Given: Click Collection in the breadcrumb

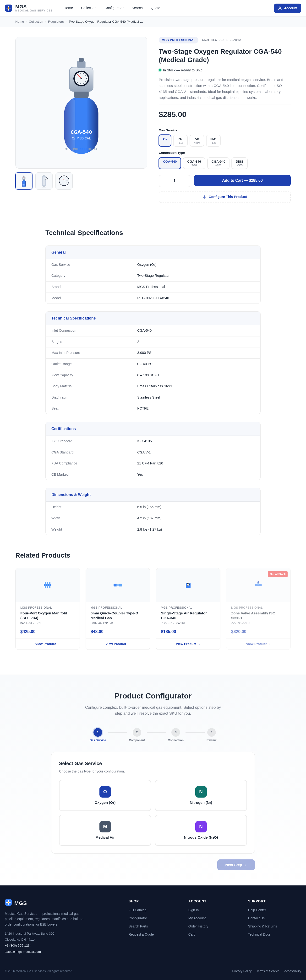Looking at the screenshot, I should (36, 22).
